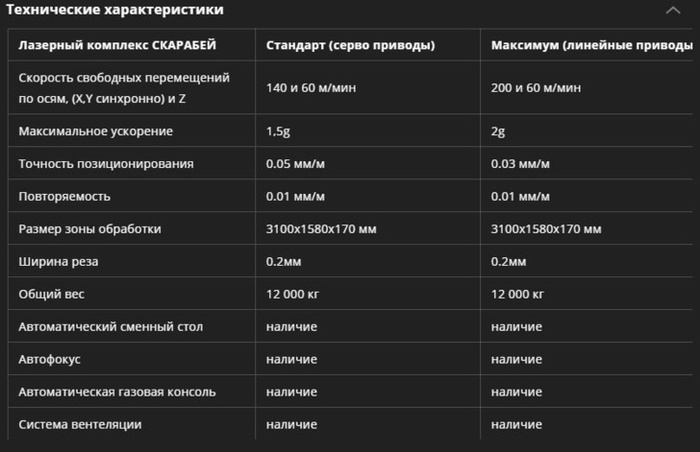Click the Скорость свободных перемещений row label
The image size is (700, 452).
tap(125, 88)
